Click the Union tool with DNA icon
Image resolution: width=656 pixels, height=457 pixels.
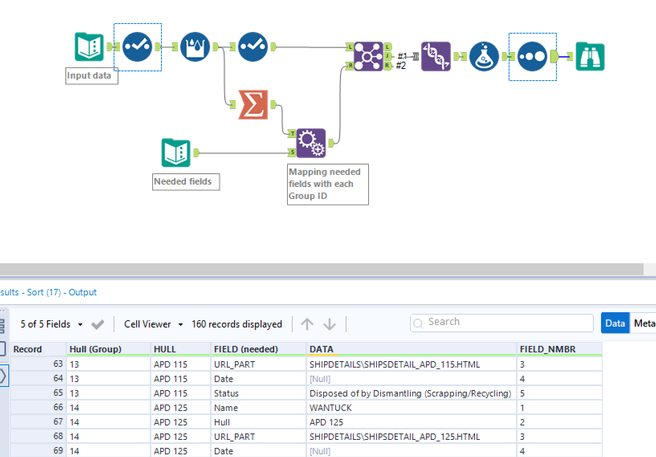(436, 56)
